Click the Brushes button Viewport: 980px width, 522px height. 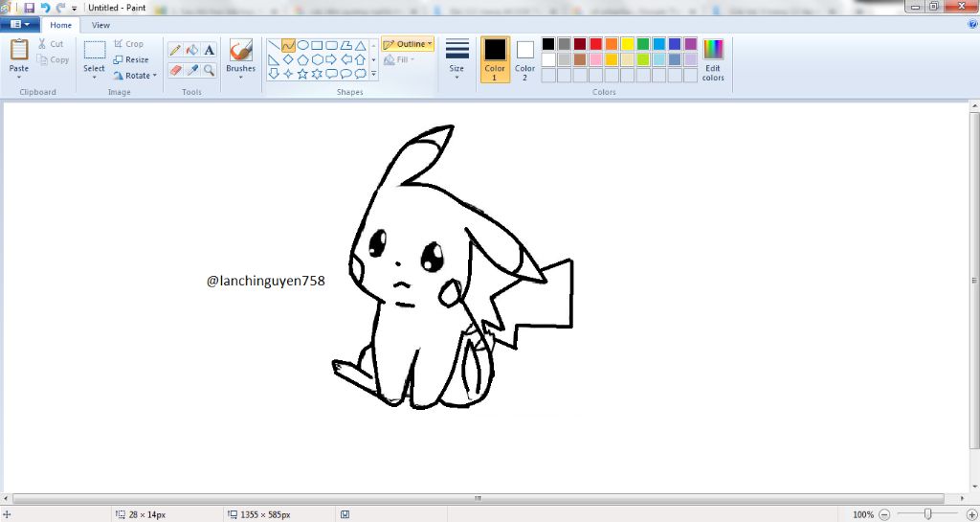click(240, 55)
